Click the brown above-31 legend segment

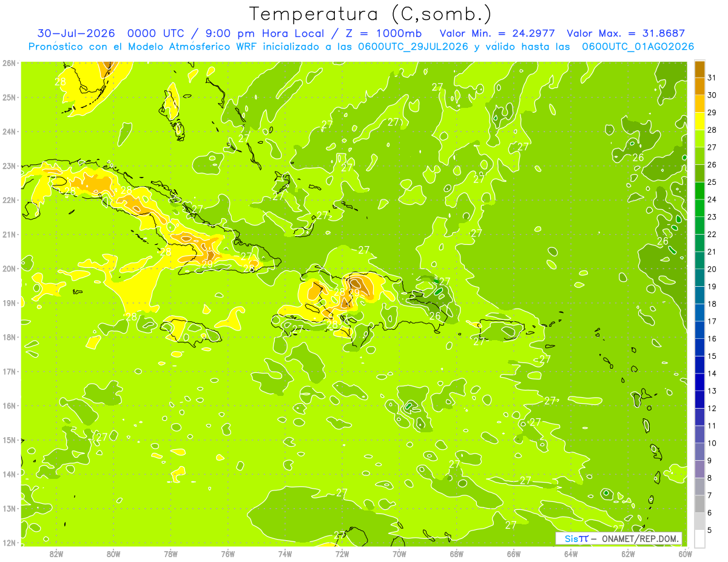(x=699, y=70)
